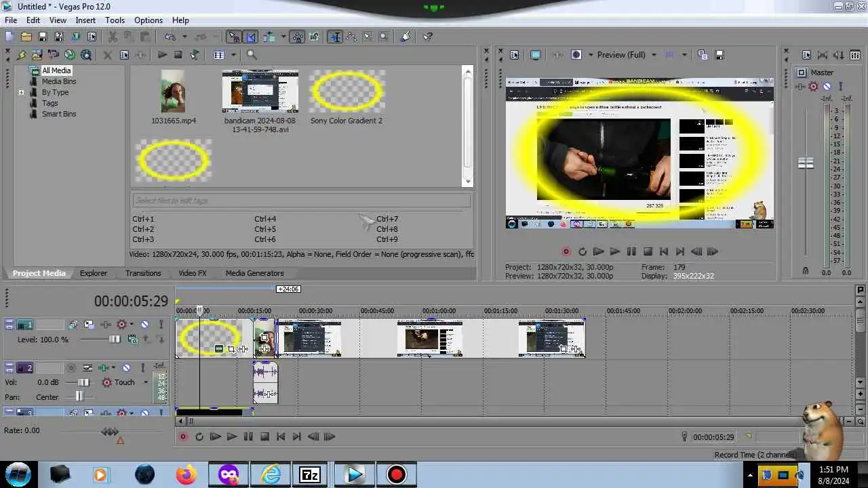The image size is (868, 488).
Task: Solo video track 1
Action: (x=161, y=325)
